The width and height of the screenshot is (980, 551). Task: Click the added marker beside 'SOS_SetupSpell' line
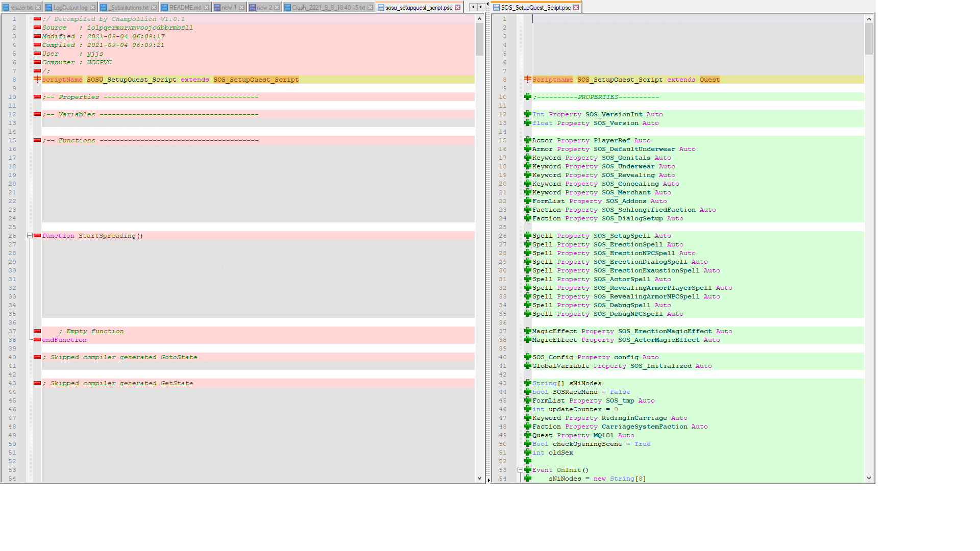[528, 235]
